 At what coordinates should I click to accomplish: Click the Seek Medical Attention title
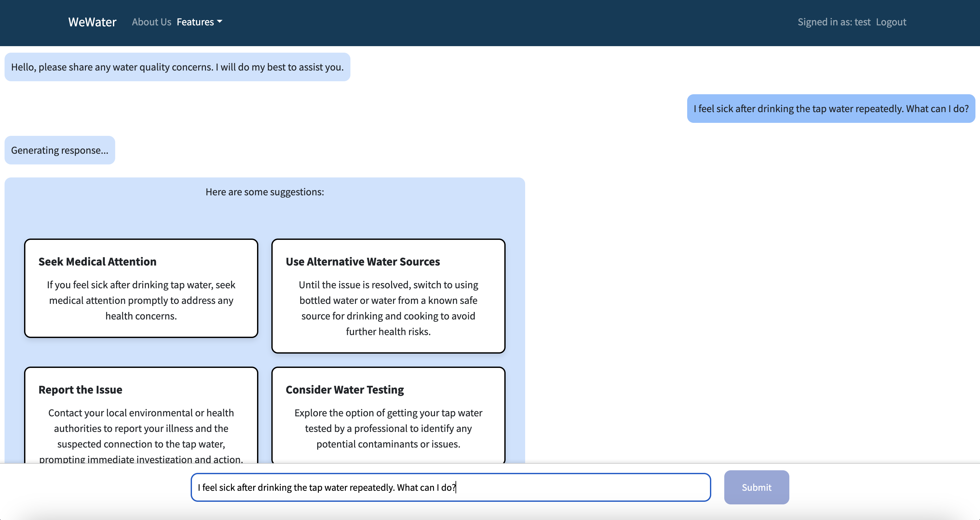[97, 262]
